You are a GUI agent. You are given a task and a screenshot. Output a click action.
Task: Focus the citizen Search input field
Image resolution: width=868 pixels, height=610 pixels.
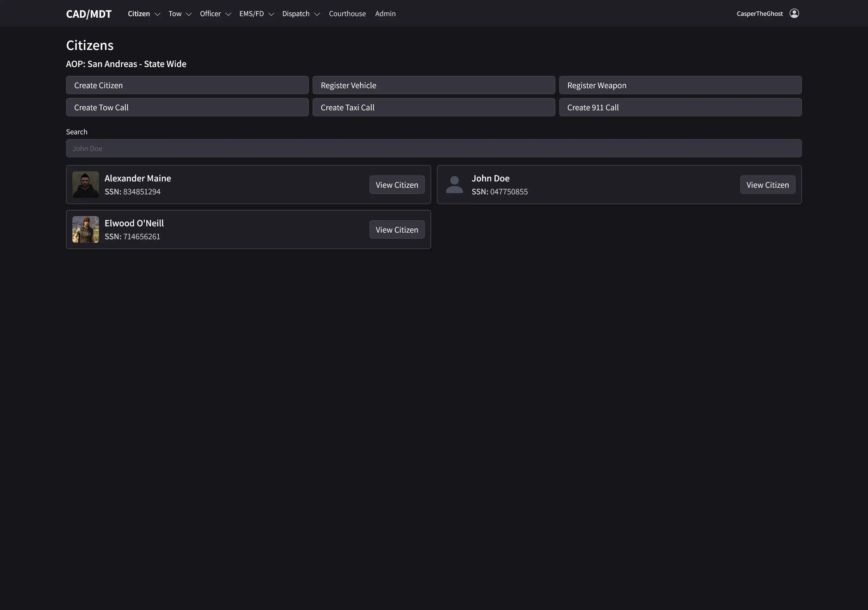(x=434, y=149)
